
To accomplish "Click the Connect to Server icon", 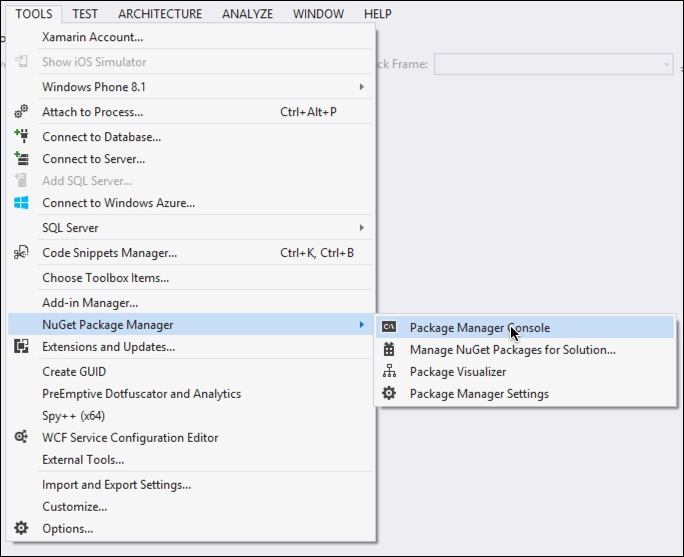I will click(21, 159).
